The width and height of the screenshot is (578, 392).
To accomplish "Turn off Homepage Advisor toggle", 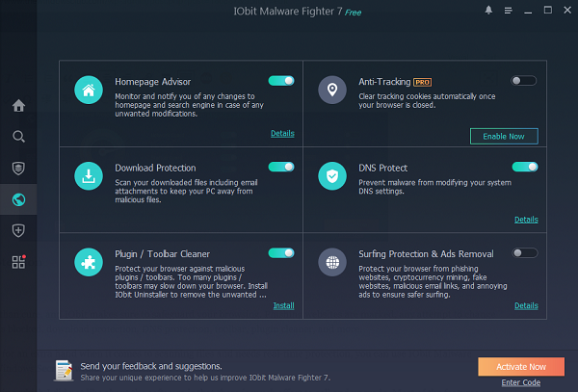I will (x=281, y=81).
